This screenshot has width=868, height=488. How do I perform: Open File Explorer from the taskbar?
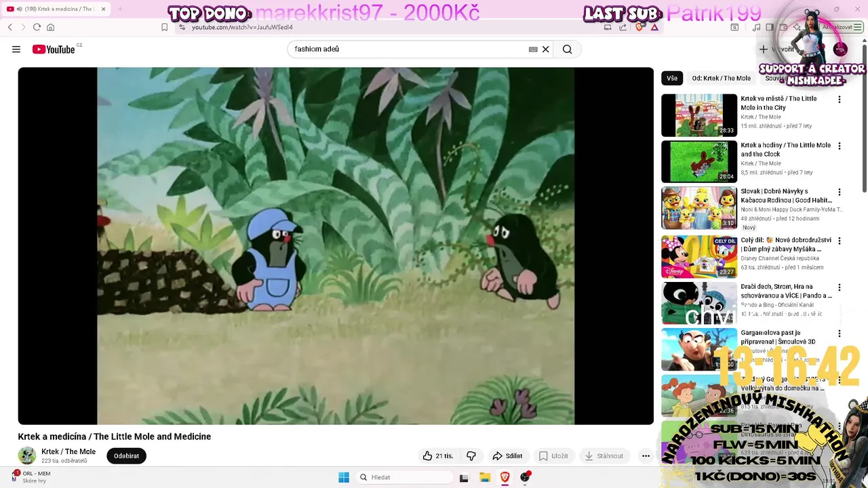[485, 477]
